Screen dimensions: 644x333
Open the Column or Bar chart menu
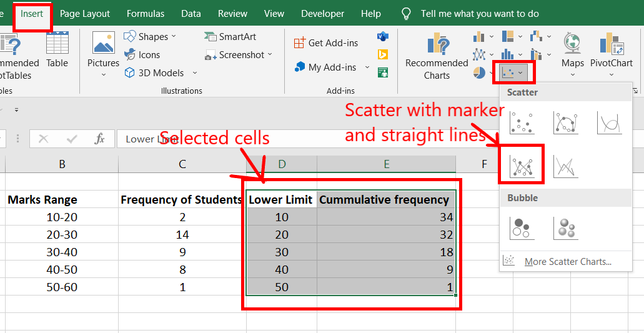pos(483,36)
